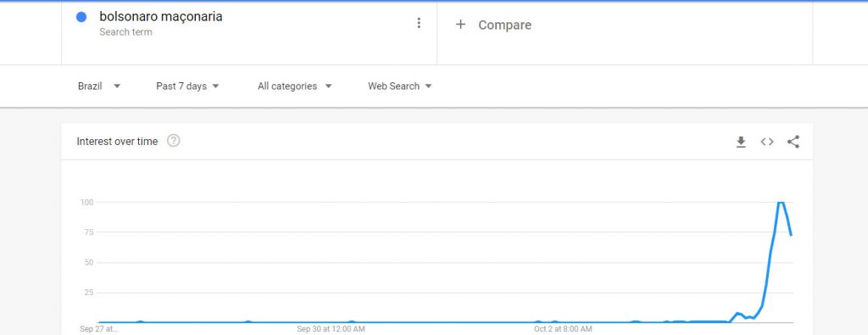Viewport: 868px width, 335px height.
Task: Open the embed code icon for the chart
Action: [x=766, y=142]
